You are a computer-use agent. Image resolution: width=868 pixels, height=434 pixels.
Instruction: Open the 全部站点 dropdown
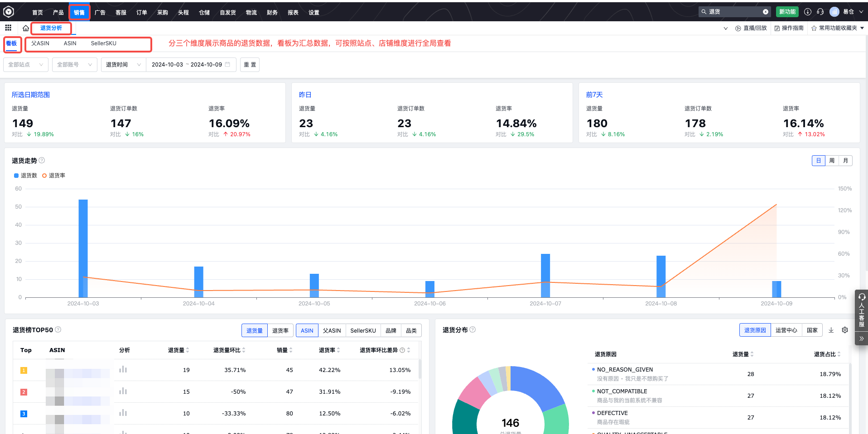26,64
